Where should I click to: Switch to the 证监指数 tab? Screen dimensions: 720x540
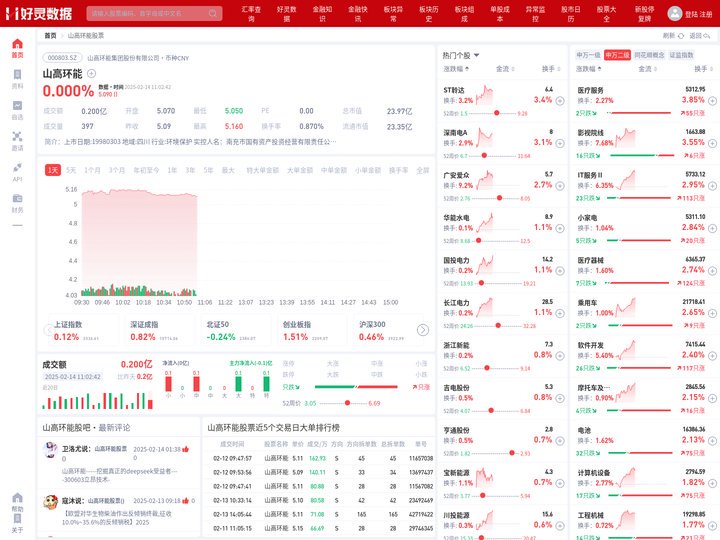coord(681,55)
